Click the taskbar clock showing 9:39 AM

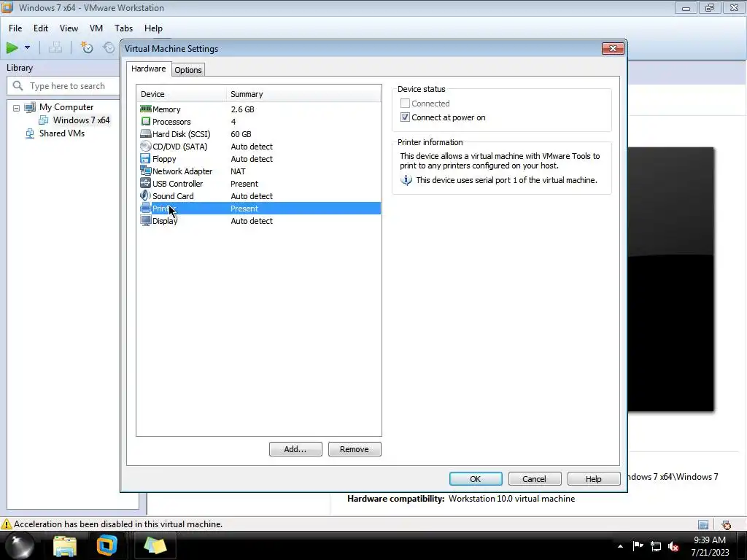coord(710,546)
